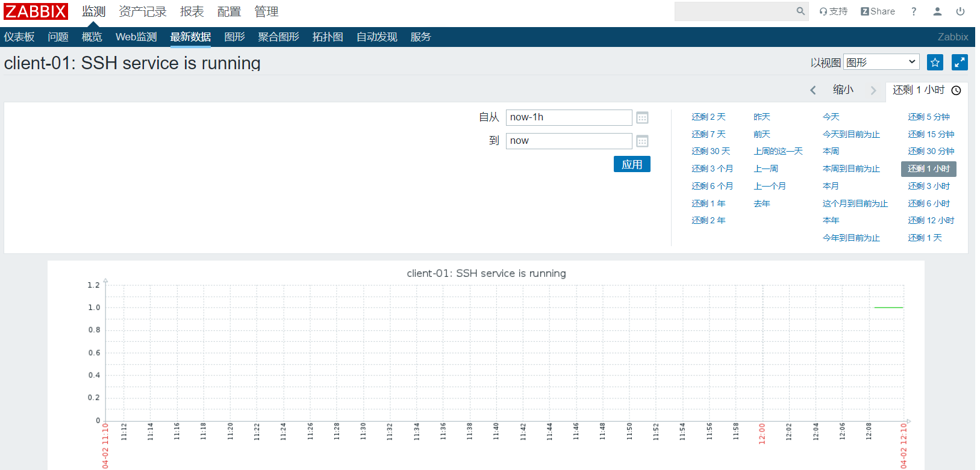Select 还剩 3 小时 range
The image size is (980, 470).
click(x=929, y=186)
